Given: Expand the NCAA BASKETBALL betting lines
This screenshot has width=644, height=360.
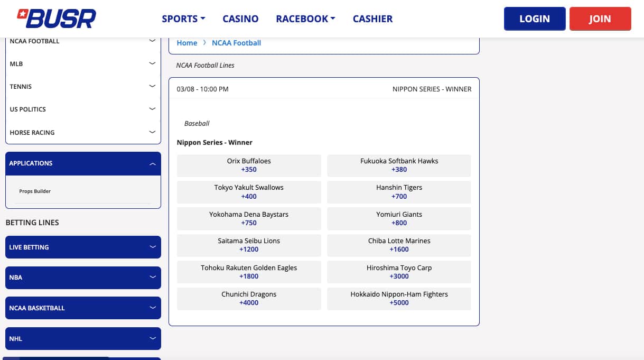Looking at the screenshot, I should tap(83, 308).
